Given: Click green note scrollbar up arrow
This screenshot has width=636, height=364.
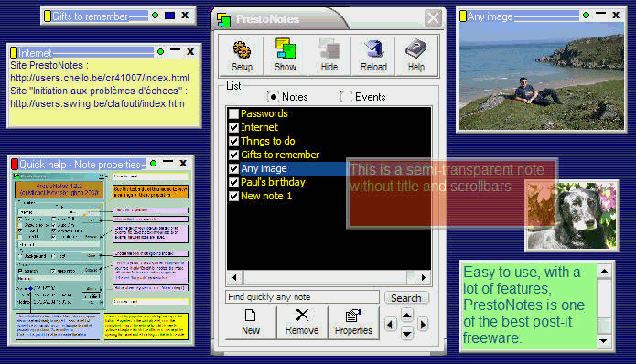Looking at the screenshot, I should (604, 271).
